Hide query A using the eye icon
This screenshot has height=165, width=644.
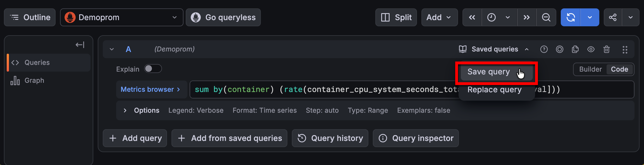tap(591, 49)
